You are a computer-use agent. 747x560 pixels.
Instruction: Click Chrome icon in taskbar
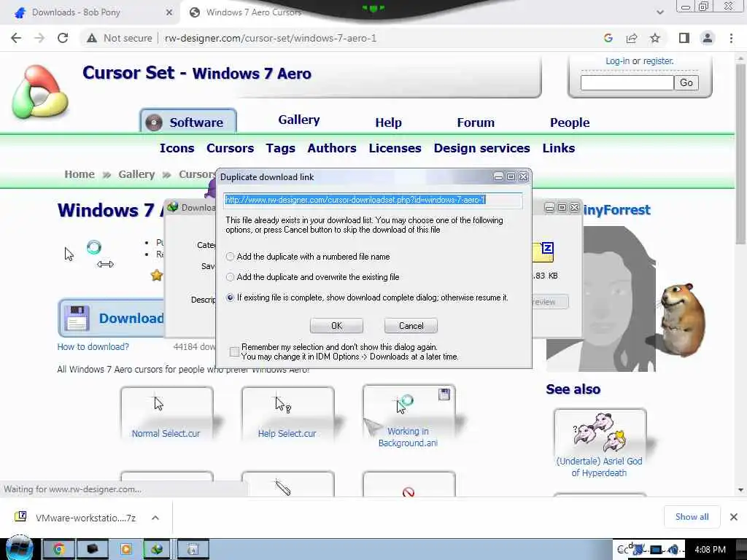(59, 550)
